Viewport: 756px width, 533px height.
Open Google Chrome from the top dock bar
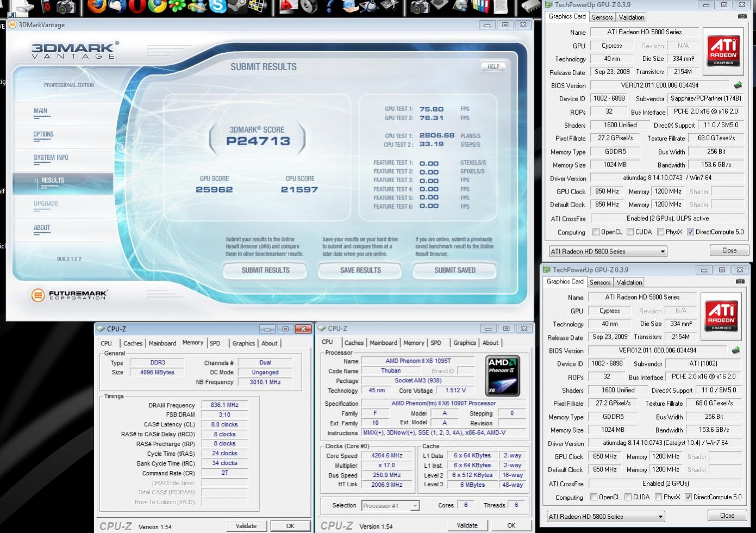point(157,6)
